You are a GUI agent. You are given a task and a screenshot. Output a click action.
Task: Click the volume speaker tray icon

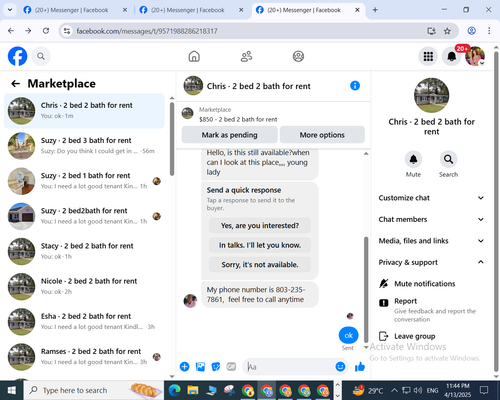pos(418,390)
